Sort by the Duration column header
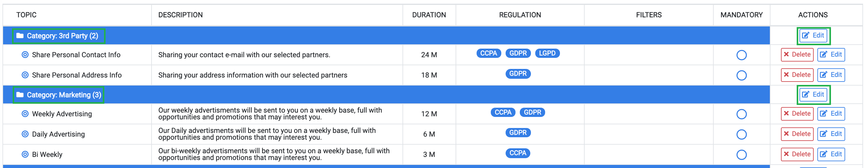The width and height of the screenshot is (868, 168). [x=429, y=15]
